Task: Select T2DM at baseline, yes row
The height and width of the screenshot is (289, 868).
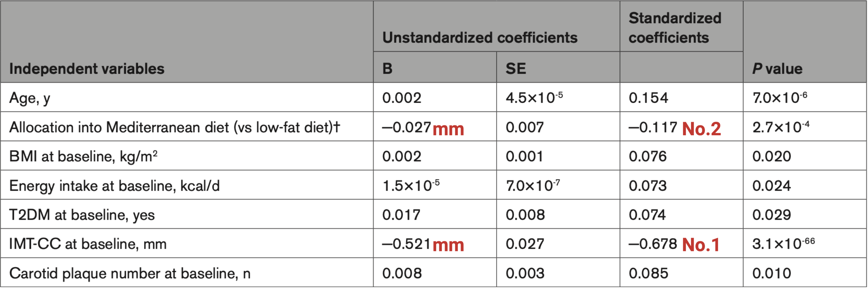Action: coord(434,215)
